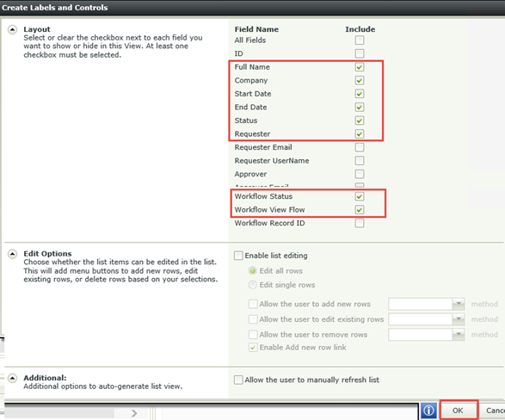This screenshot has height=420, width=505.
Task: Uncheck the Full Name checkbox
Action: pyautogui.click(x=360, y=67)
